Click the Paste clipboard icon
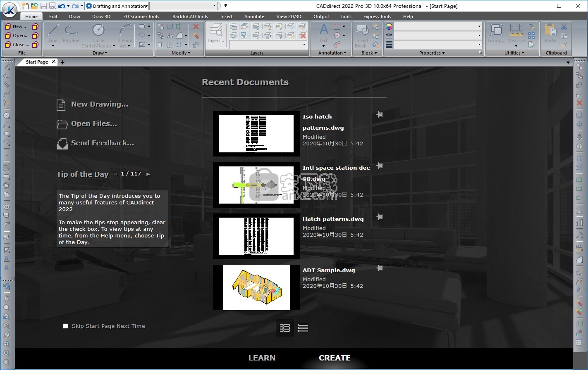 [550, 33]
